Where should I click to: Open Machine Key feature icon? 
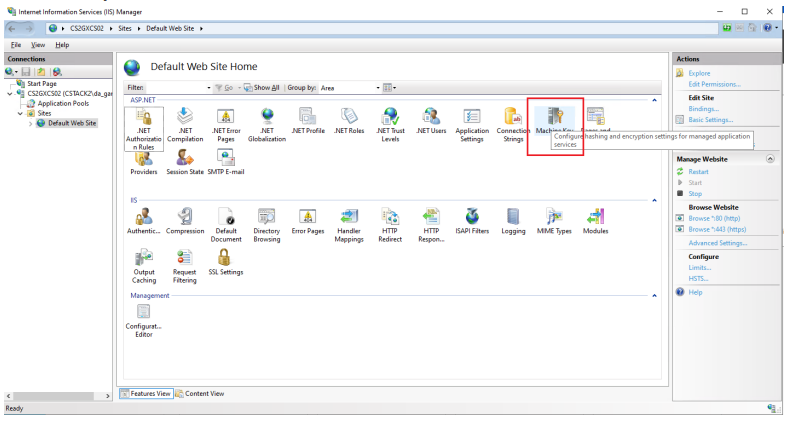pos(555,118)
